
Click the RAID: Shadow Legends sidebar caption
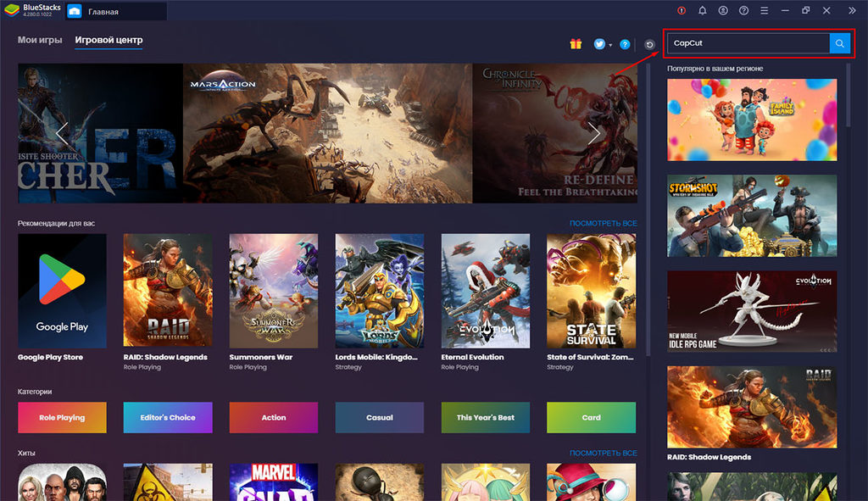tap(709, 457)
